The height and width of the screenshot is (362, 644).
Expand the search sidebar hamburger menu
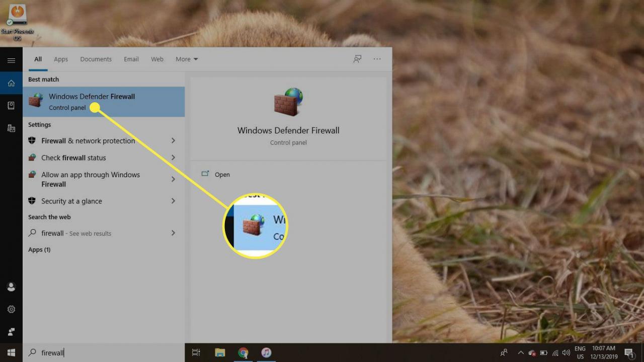click(x=11, y=60)
